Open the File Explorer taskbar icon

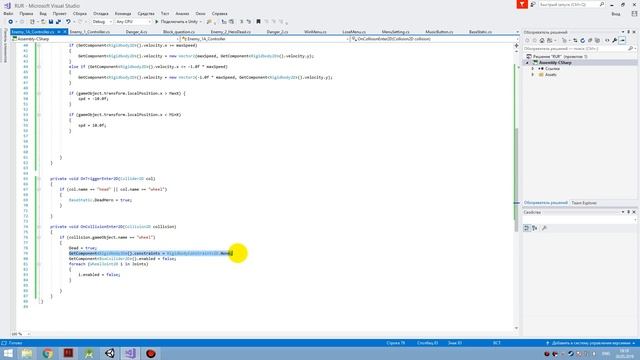(27, 353)
